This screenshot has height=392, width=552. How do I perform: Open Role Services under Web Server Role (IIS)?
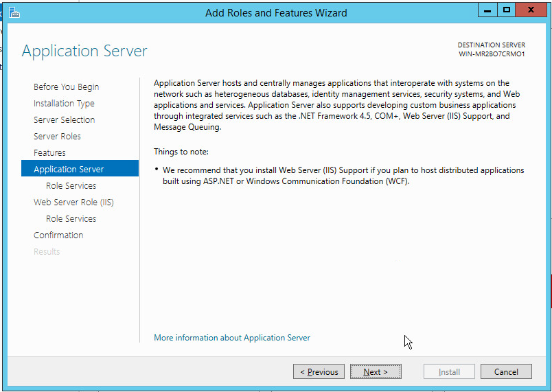tap(71, 219)
